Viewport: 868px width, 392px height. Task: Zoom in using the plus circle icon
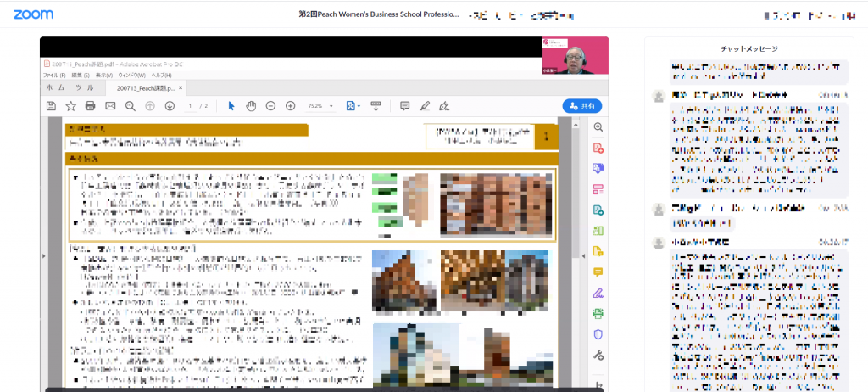point(290,106)
